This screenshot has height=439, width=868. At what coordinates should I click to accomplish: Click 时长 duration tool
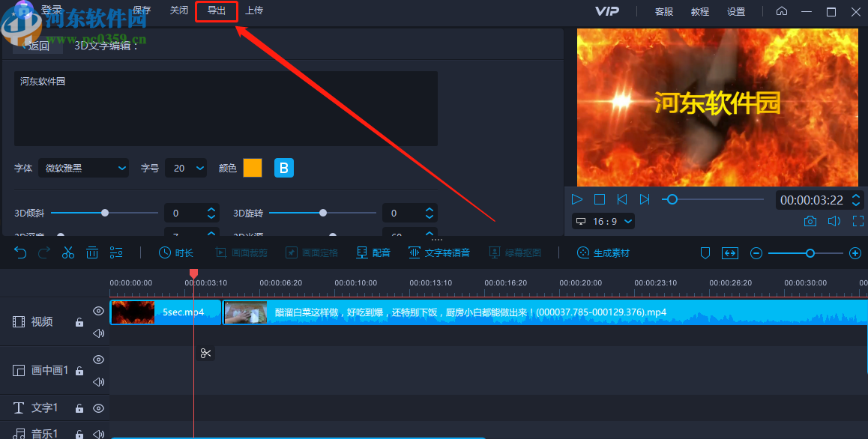(x=176, y=253)
